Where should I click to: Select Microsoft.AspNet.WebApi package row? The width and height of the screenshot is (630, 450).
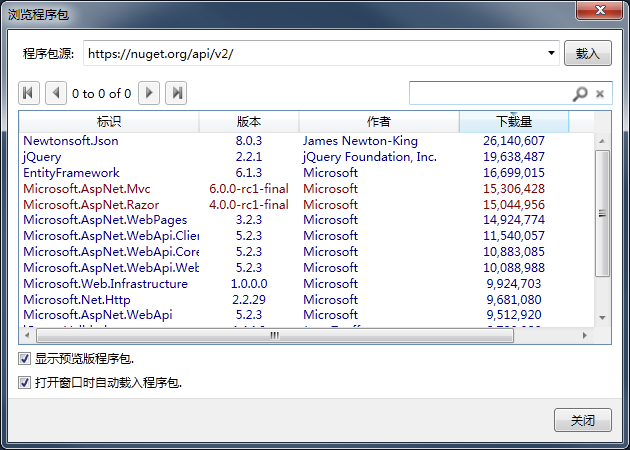[305, 315]
